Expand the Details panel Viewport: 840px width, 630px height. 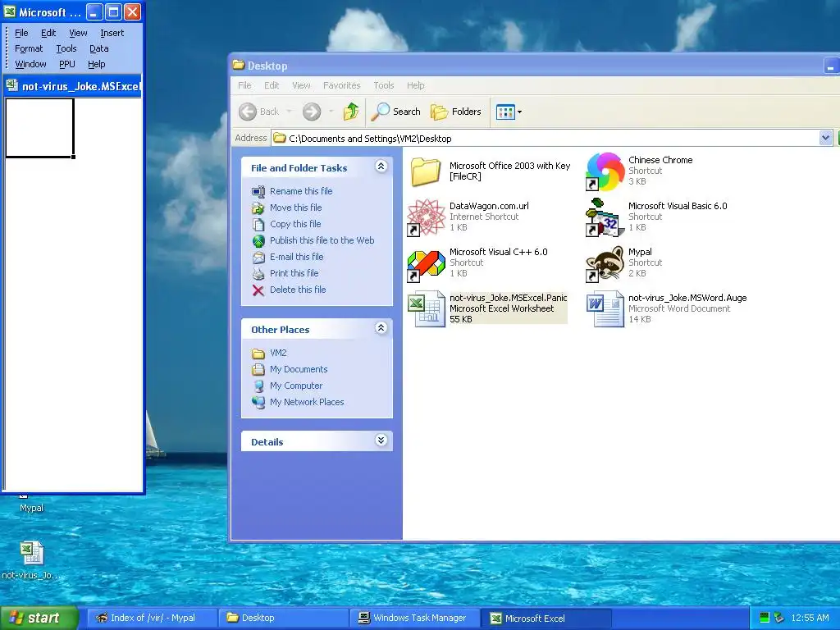point(381,441)
